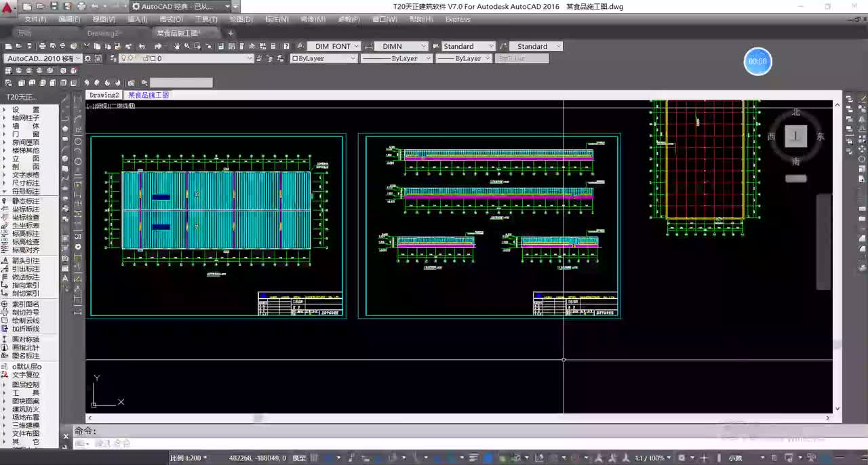The image size is (868, 465).
Task: Open Express menu
Action: pyautogui.click(x=458, y=20)
